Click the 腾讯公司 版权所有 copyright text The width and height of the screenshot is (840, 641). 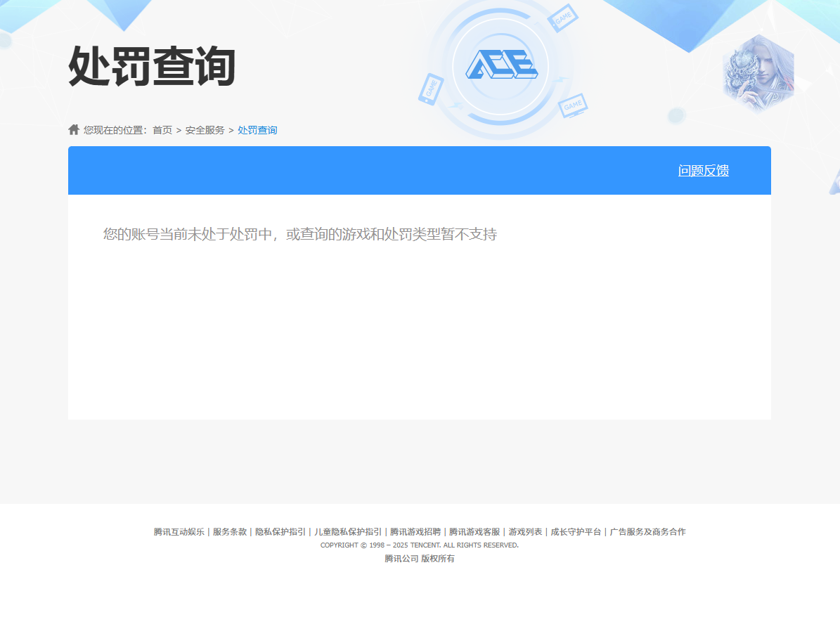coord(419,558)
